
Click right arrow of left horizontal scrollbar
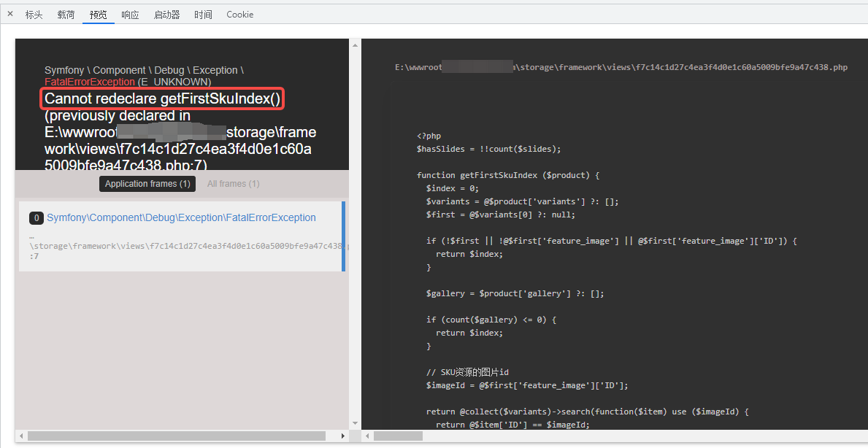point(343,436)
